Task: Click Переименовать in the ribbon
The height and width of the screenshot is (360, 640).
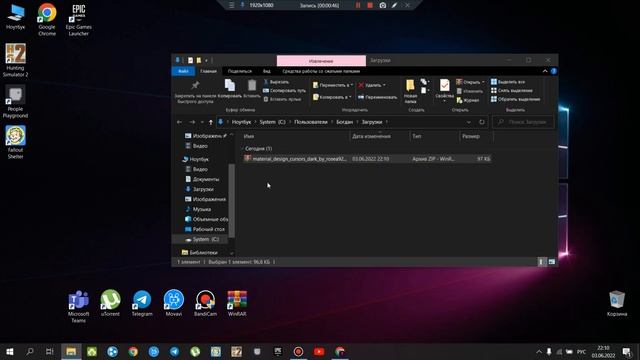Action: [x=377, y=97]
